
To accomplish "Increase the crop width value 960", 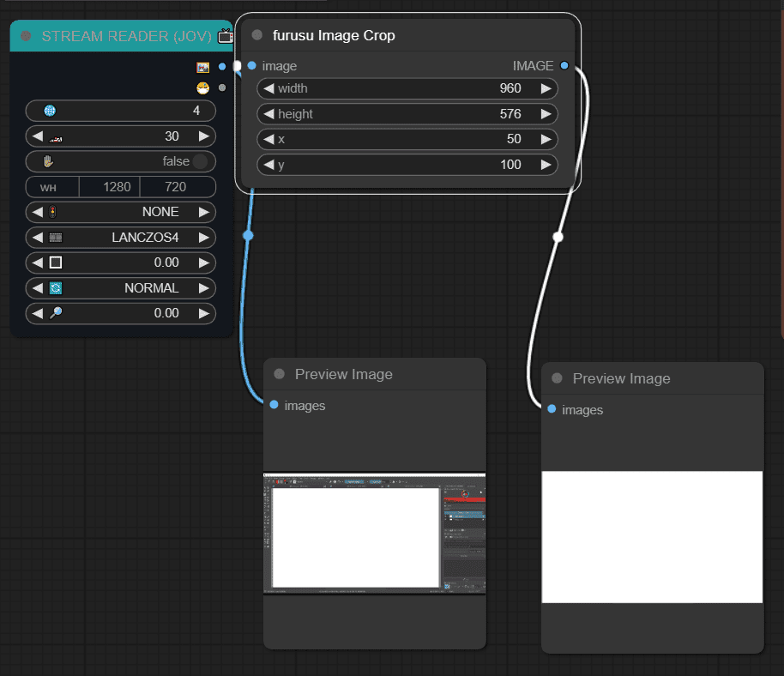I will coord(546,88).
